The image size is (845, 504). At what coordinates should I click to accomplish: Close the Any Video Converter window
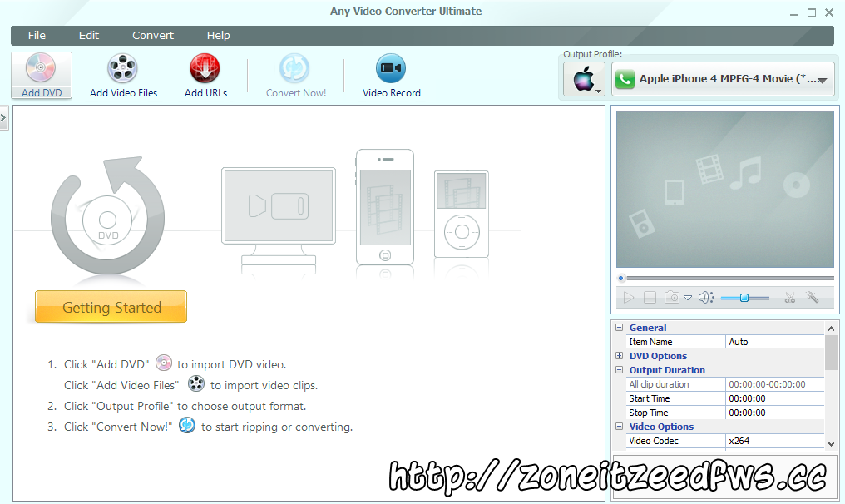tap(829, 12)
